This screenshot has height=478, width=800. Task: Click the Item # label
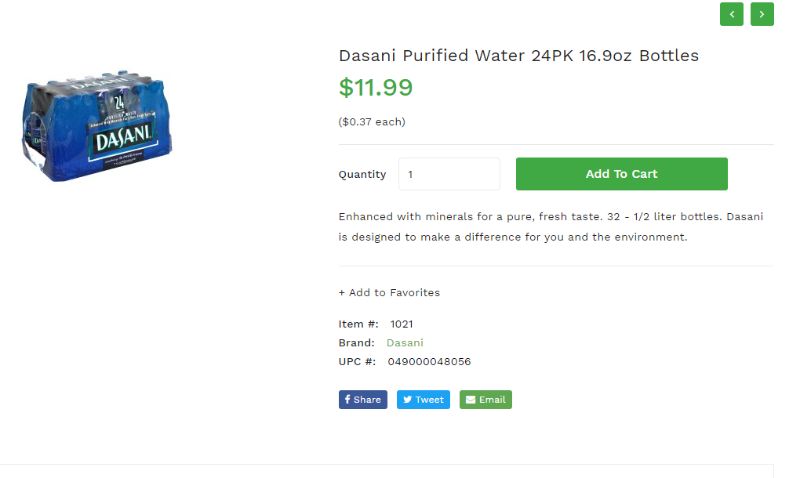(359, 324)
